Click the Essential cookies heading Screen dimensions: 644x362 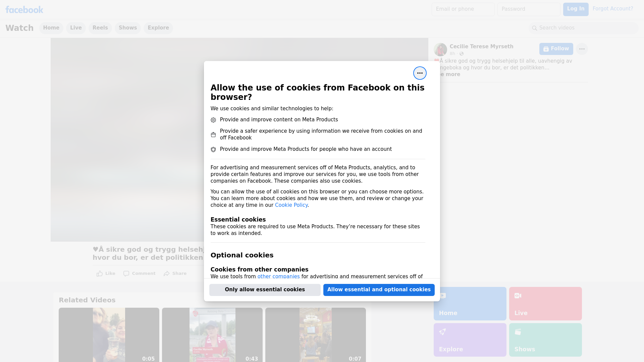coord(238,220)
